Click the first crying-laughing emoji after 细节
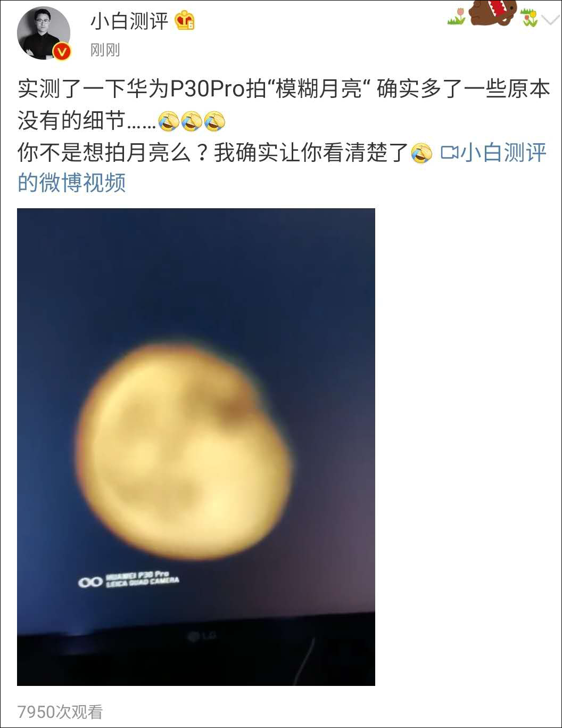The image size is (562, 728). 169,121
